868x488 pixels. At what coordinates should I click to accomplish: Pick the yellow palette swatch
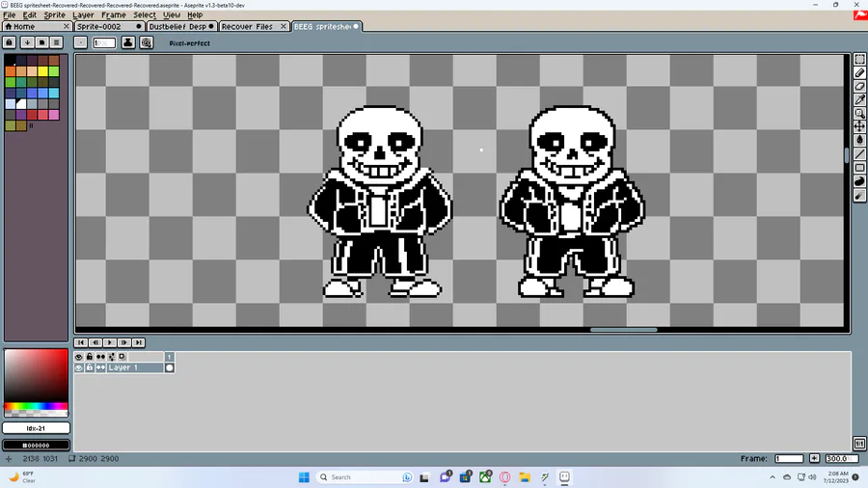click(x=42, y=71)
